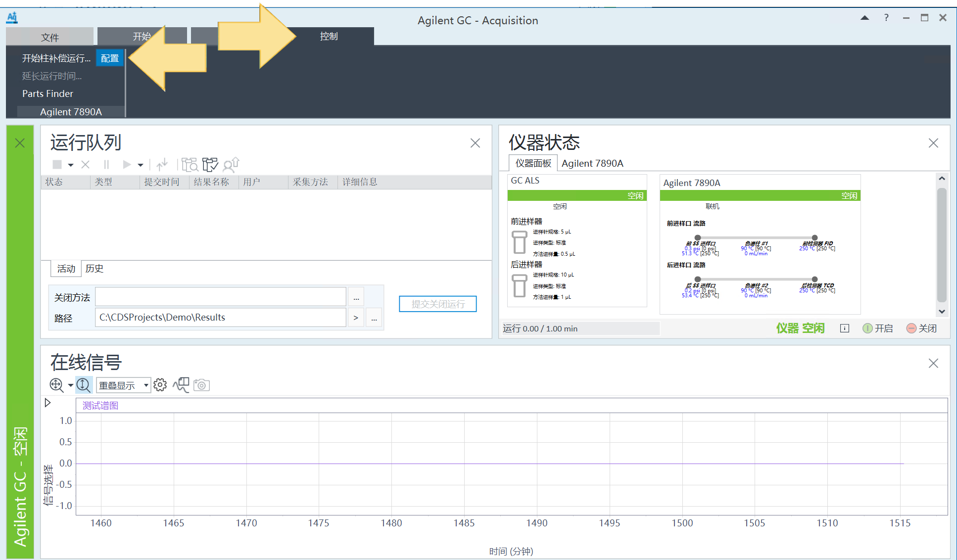Viewport: 957px width, 560px height.
Task: Click the play button in the run queue toolbar
Action: 127,164
